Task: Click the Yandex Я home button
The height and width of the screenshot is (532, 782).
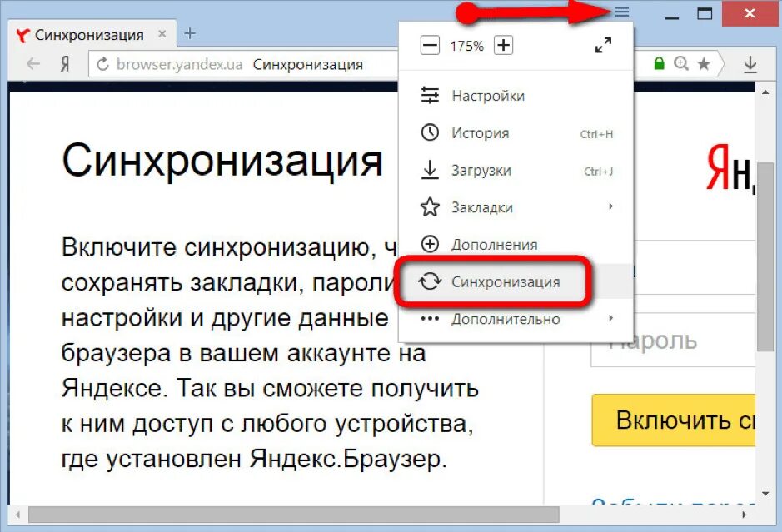Action: click(x=65, y=64)
